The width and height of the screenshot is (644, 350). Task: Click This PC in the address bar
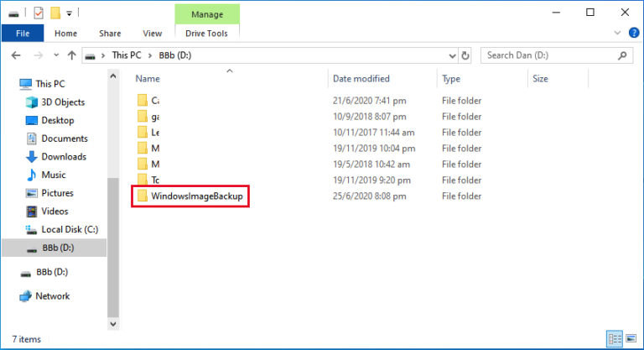click(x=127, y=55)
